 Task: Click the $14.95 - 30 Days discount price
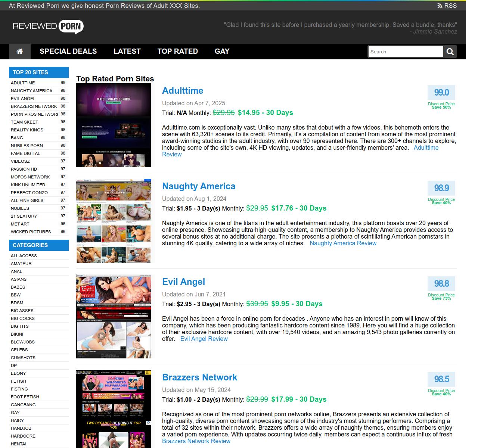coord(265,113)
